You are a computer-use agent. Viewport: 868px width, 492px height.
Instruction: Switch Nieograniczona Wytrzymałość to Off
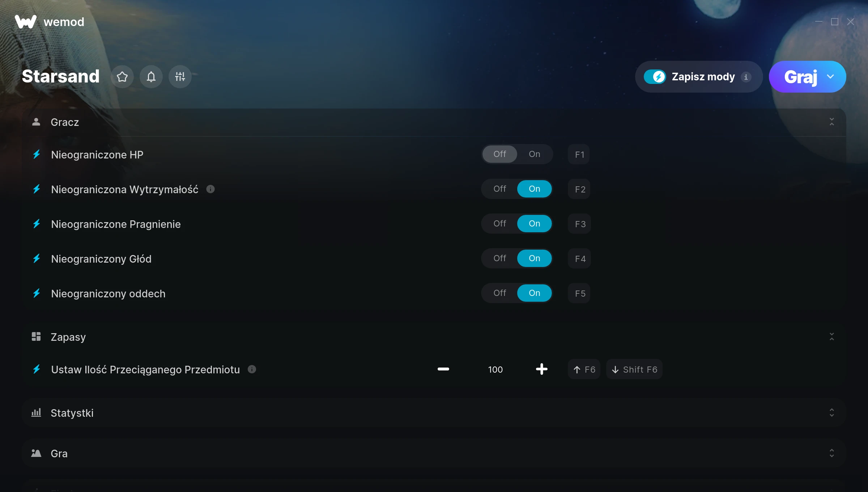500,189
